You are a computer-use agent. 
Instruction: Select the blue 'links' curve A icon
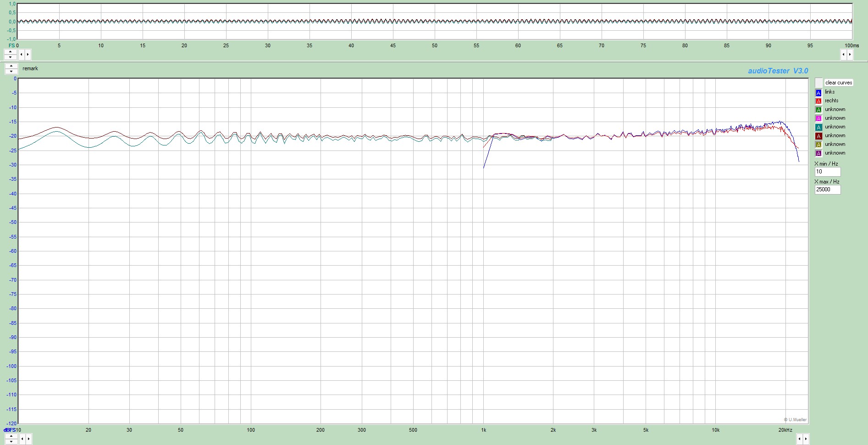(x=818, y=92)
